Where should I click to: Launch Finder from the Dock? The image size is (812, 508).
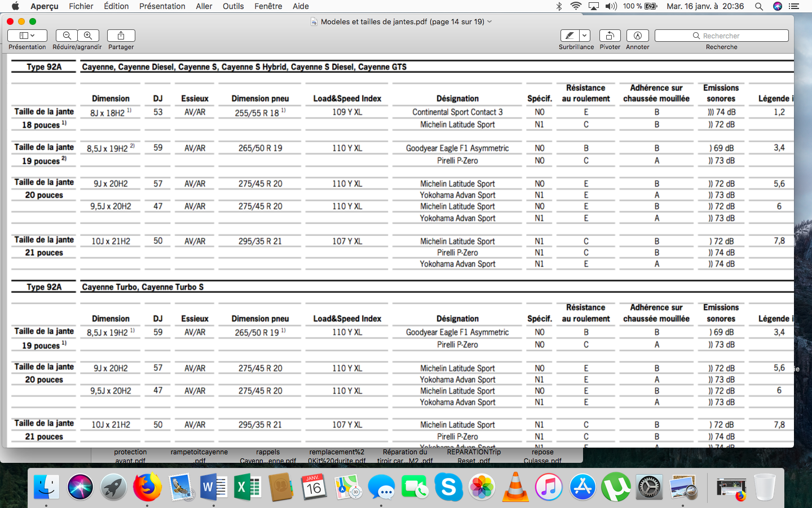(x=46, y=487)
